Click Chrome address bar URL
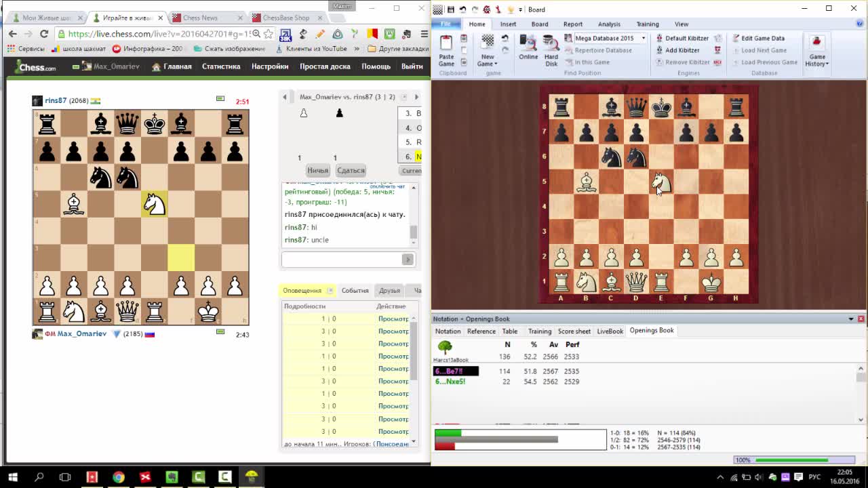Screen dimensions: 868x488 click(159, 33)
